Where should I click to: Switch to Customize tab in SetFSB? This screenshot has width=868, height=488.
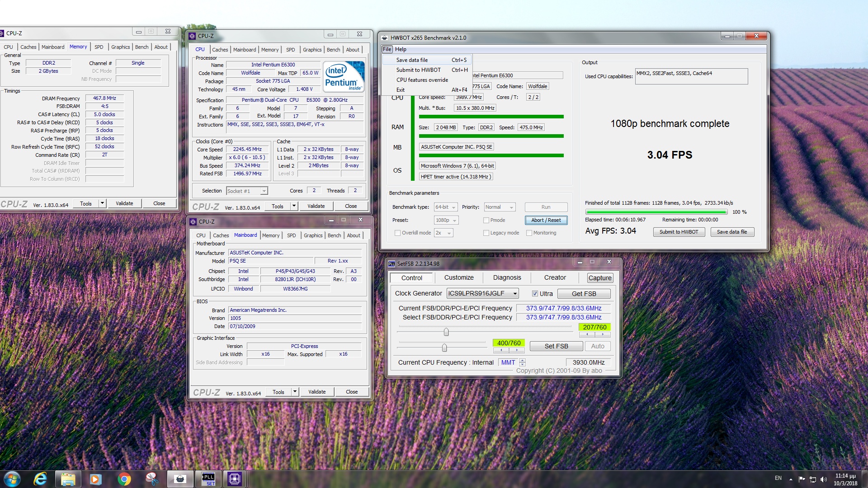tap(459, 278)
